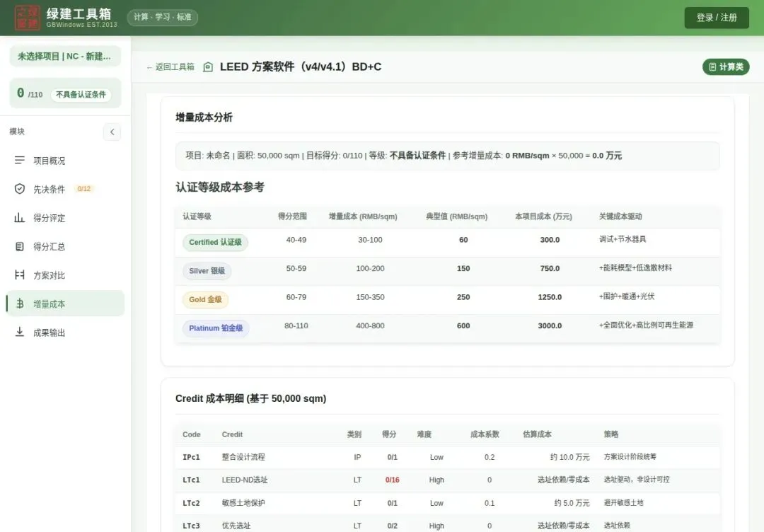The image size is (764, 532).
Task: Click the 认证等级 column header
Action: [197, 216]
